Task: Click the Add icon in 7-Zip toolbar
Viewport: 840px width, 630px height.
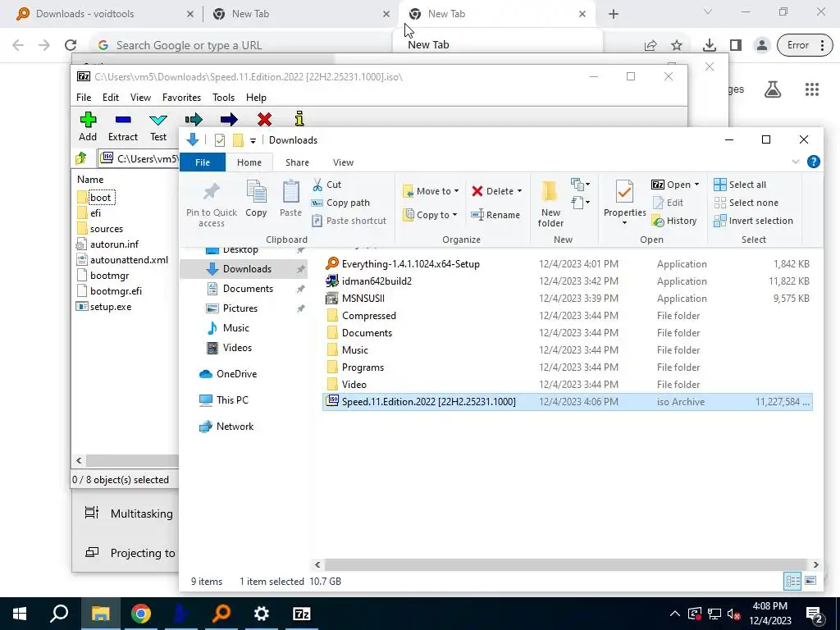Action: click(x=88, y=120)
